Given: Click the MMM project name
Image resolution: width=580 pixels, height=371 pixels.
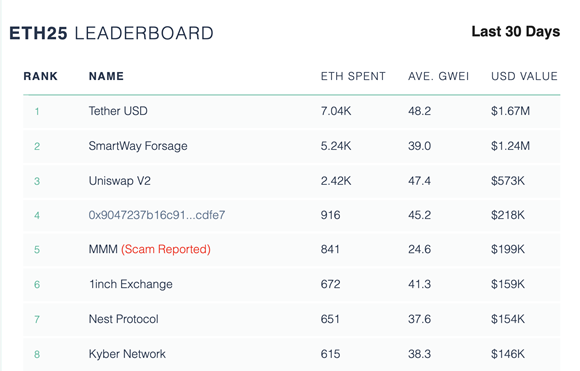Looking at the screenshot, I should click(103, 249).
